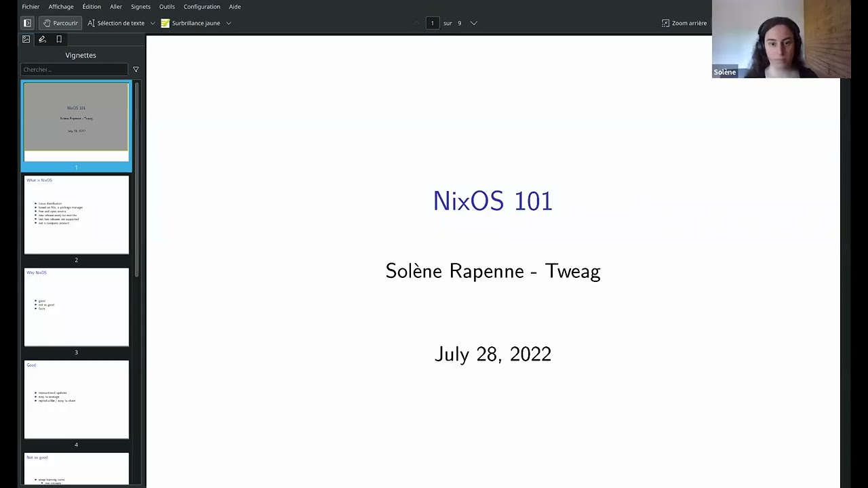Show the thumbnails panel tab icon

(x=26, y=39)
